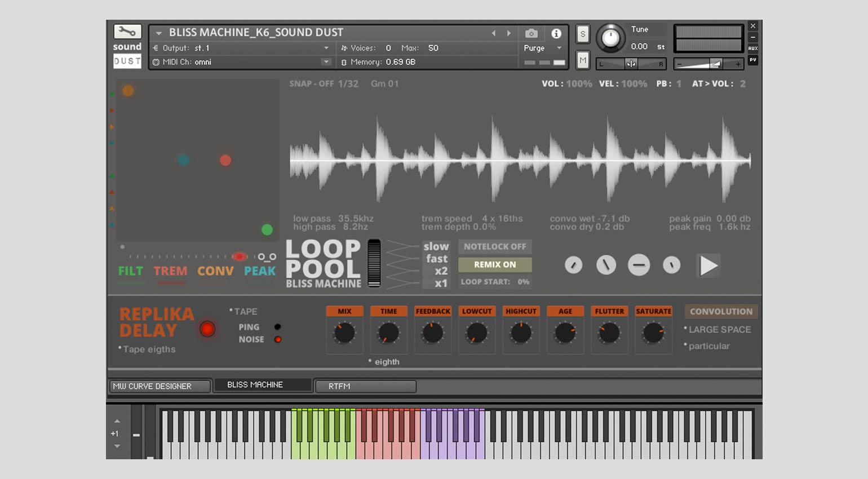Click the tape reel icon above PEAK

(267, 257)
